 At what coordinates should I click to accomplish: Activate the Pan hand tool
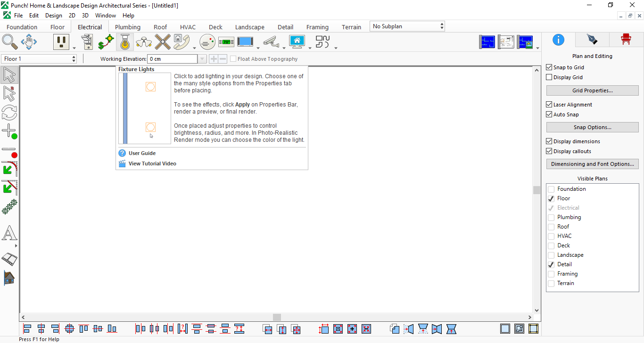[29, 42]
